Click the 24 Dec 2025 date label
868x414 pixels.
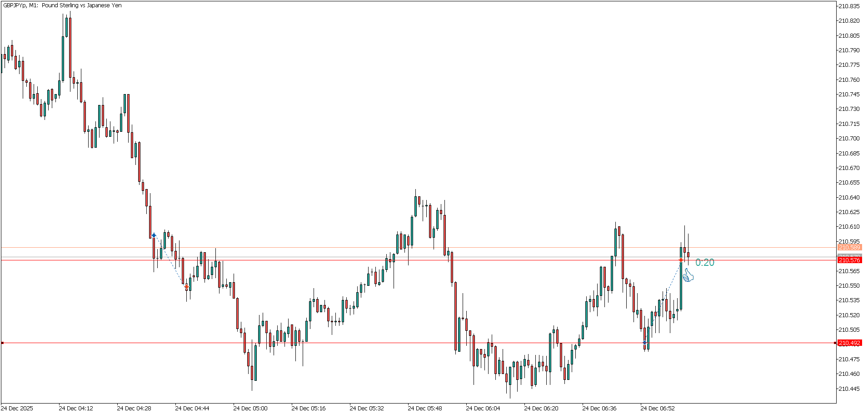point(17,408)
